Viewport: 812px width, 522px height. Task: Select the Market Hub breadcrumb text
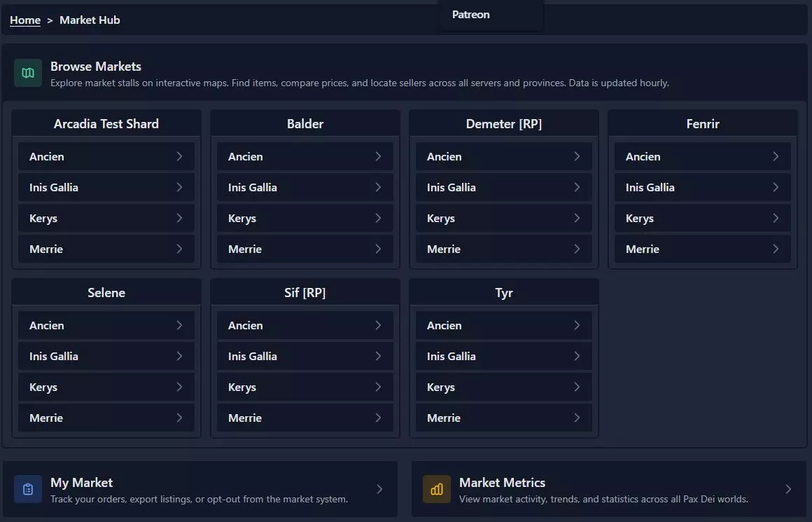point(90,20)
